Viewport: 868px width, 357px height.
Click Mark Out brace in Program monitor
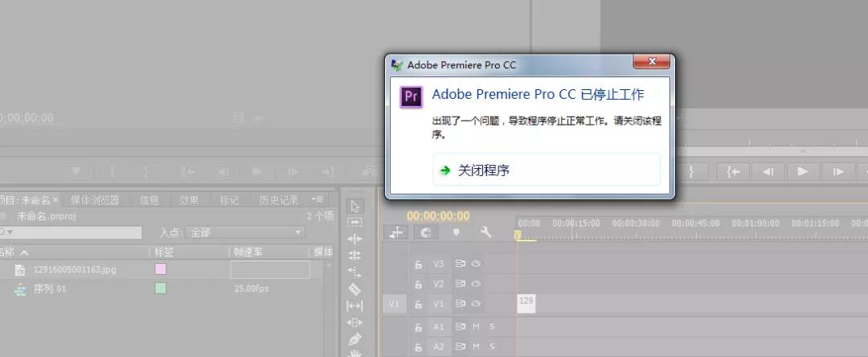coord(691,171)
